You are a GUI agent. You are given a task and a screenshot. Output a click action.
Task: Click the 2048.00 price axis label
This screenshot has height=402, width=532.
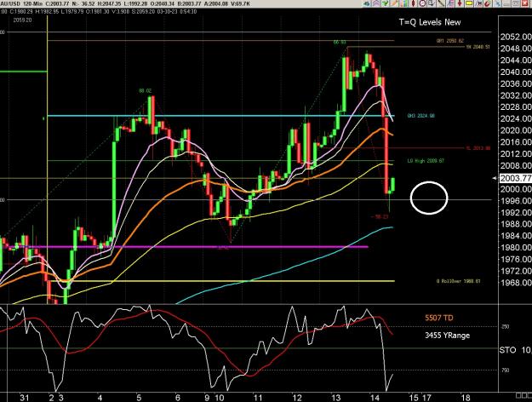click(x=516, y=49)
